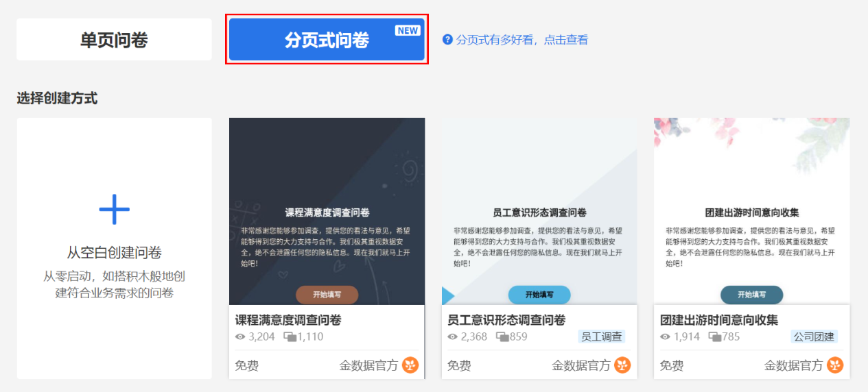Switch to the 单页问卷 tab
Image resolution: width=868 pixels, height=392 pixels.
pos(114,40)
